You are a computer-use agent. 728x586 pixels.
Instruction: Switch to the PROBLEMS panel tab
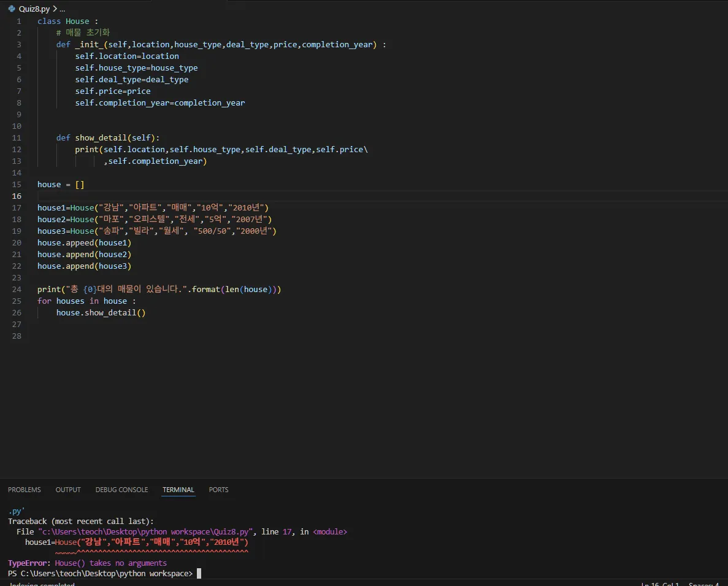click(25, 490)
